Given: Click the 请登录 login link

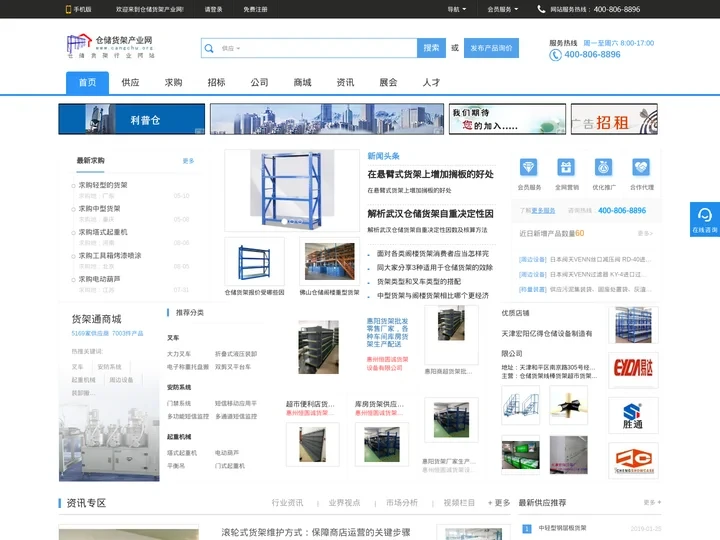Looking at the screenshot, I should point(214,9).
